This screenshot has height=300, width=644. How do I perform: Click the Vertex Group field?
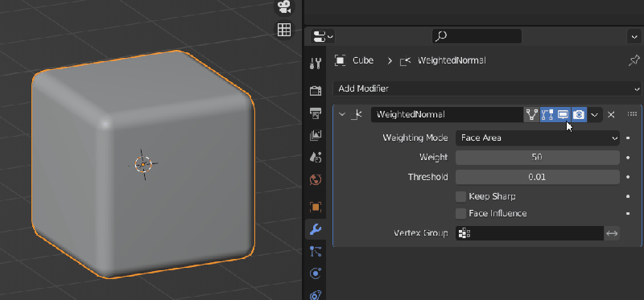point(530,233)
